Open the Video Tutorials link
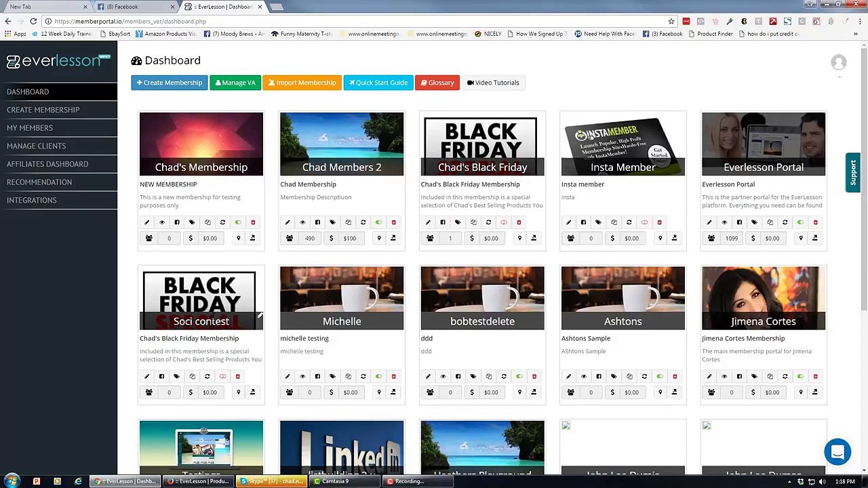Screen dimensions: 868x488 tap(493, 83)
